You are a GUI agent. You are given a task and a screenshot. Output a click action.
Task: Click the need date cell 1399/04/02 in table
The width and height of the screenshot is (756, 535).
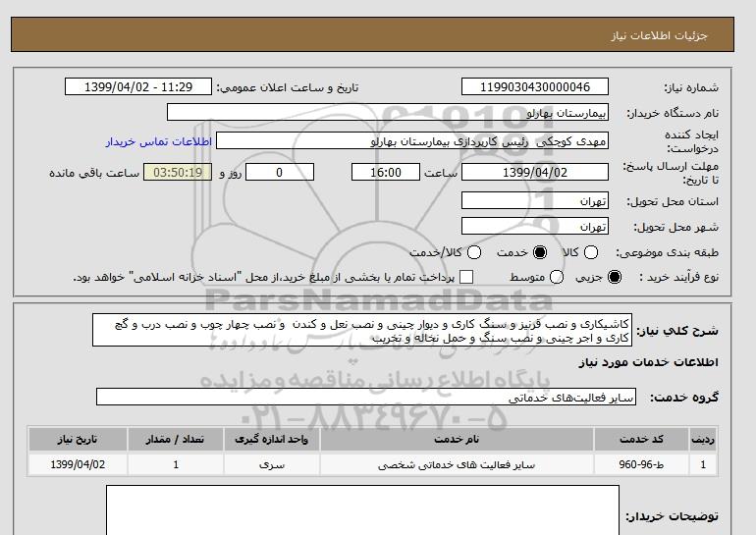click(78, 464)
